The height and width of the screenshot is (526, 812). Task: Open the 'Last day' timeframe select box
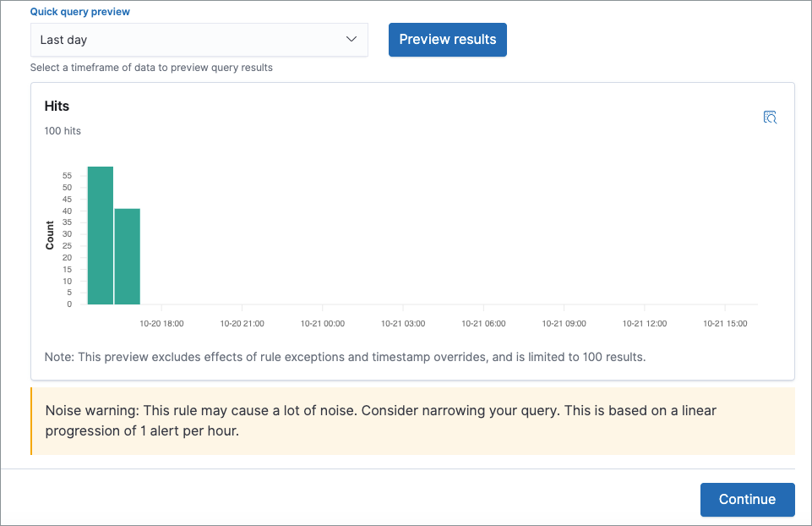coord(199,40)
